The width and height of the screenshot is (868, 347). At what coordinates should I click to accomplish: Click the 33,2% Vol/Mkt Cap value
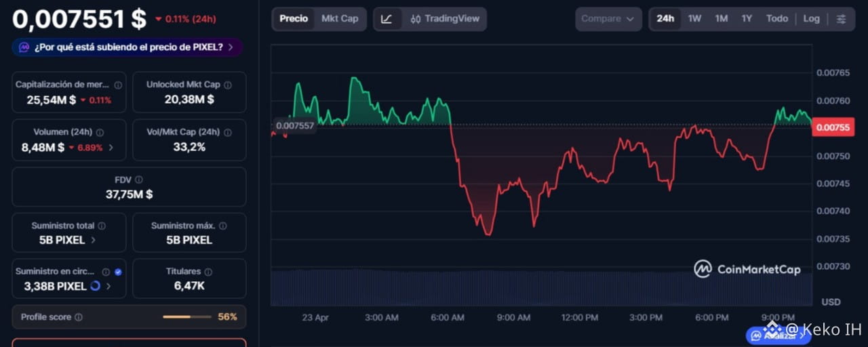tap(189, 146)
